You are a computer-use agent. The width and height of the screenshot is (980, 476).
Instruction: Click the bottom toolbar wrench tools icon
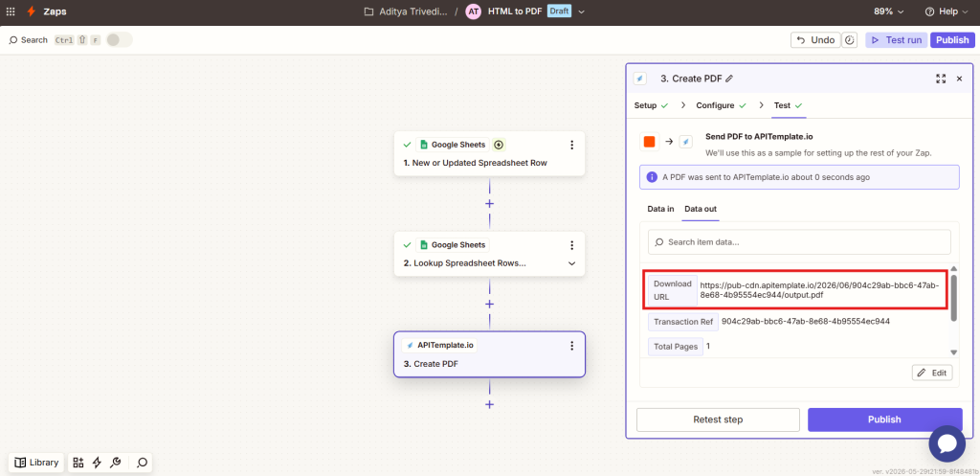(115, 463)
